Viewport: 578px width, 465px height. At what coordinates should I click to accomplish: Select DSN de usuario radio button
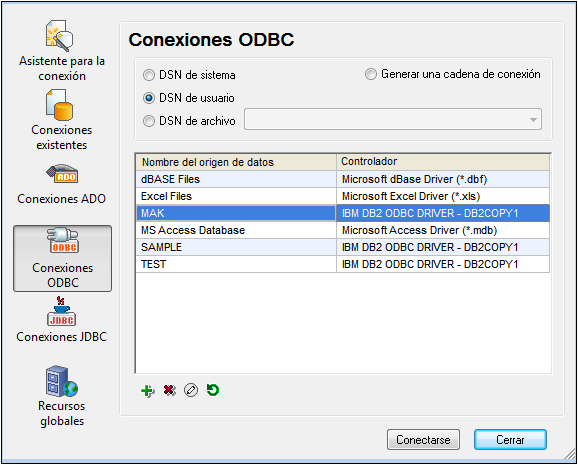[149, 98]
